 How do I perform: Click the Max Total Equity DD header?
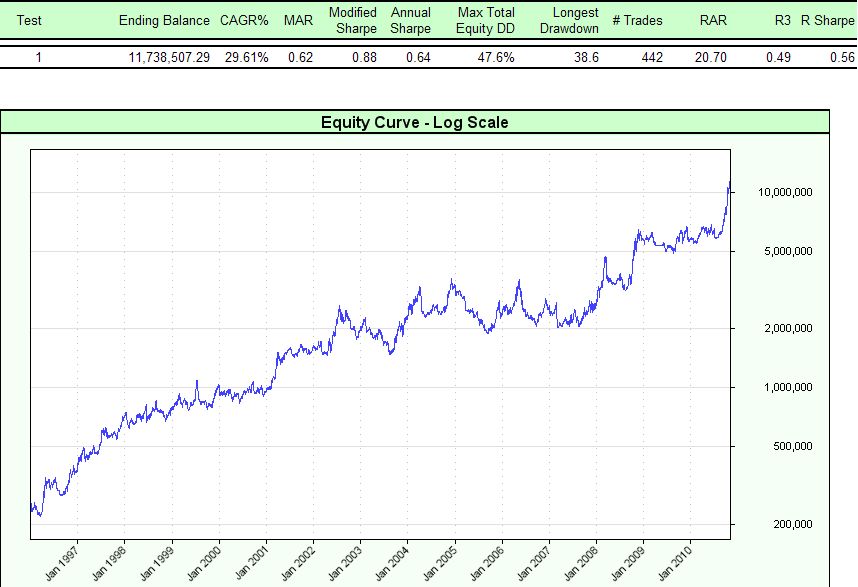pyautogui.click(x=486, y=20)
